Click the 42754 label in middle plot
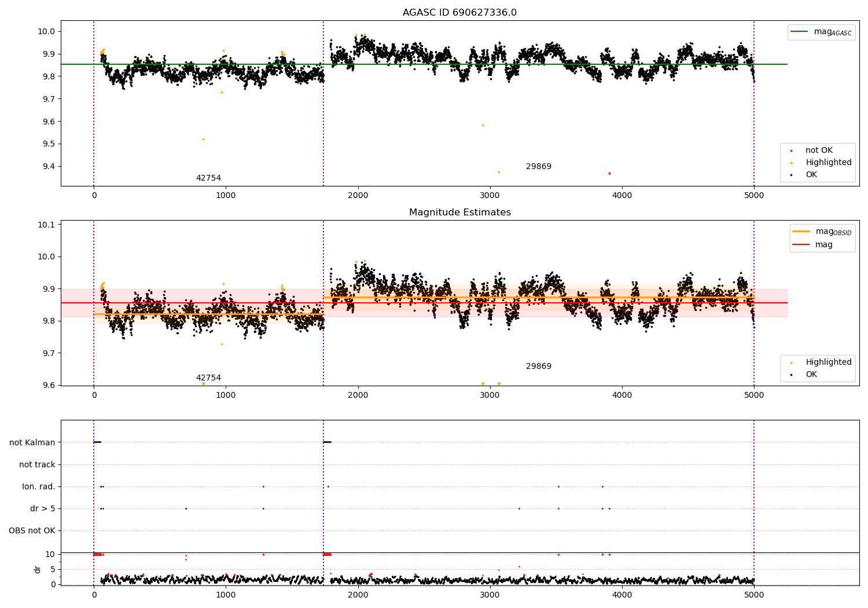This screenshot has height=608, width=868. pos(208,378)
